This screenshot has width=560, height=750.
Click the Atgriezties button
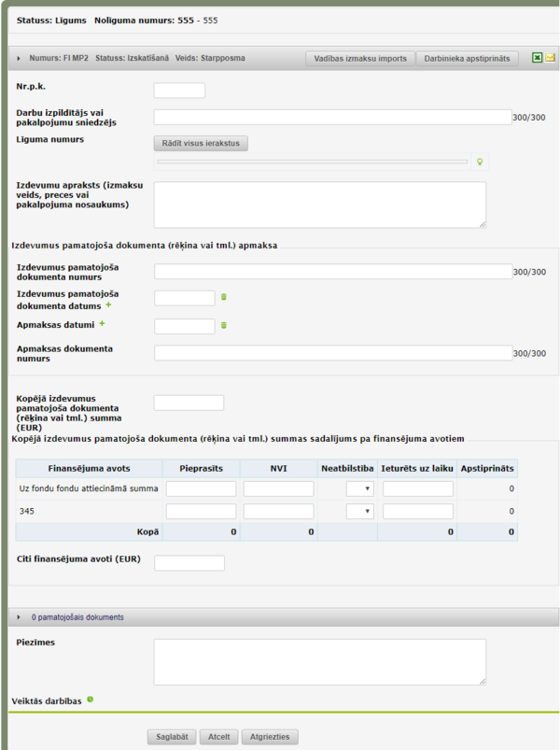270,737
